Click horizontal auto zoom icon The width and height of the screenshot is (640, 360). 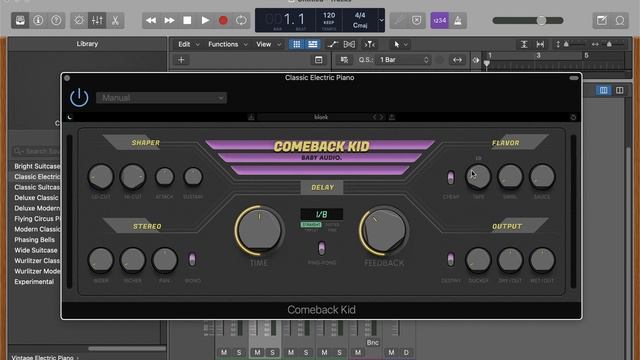(x=540, y=44)
